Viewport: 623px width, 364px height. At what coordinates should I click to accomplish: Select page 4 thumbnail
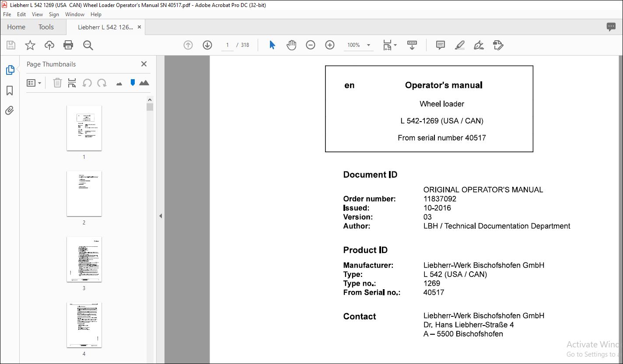84,325
